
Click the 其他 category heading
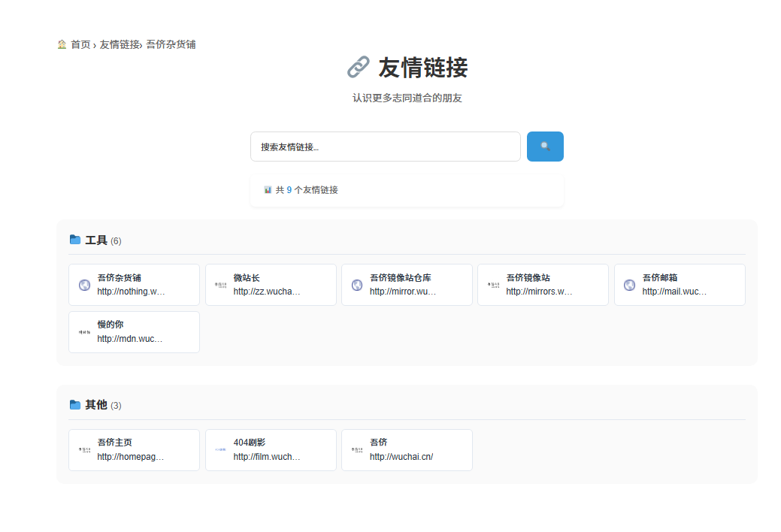point(96,405)
